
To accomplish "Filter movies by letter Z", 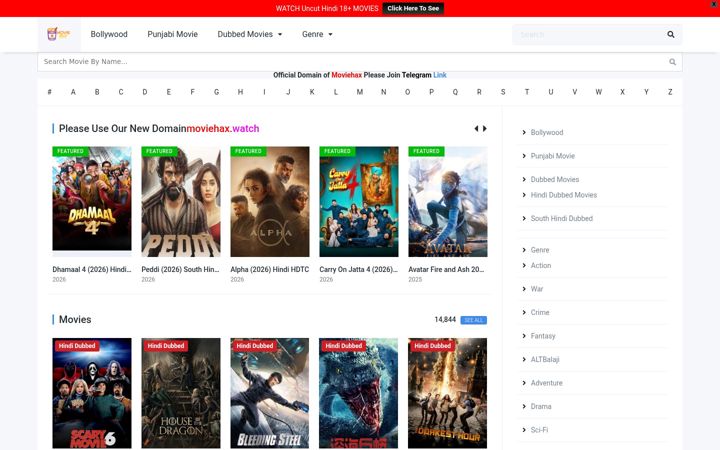I will [670, 92].
